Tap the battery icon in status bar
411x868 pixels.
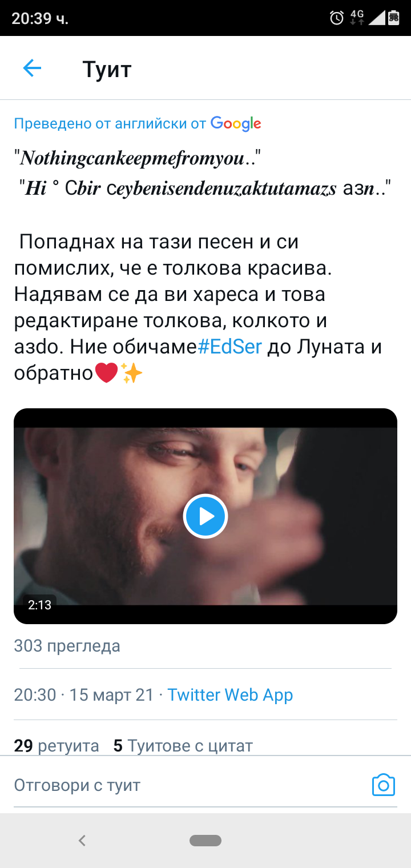(394, 18)
